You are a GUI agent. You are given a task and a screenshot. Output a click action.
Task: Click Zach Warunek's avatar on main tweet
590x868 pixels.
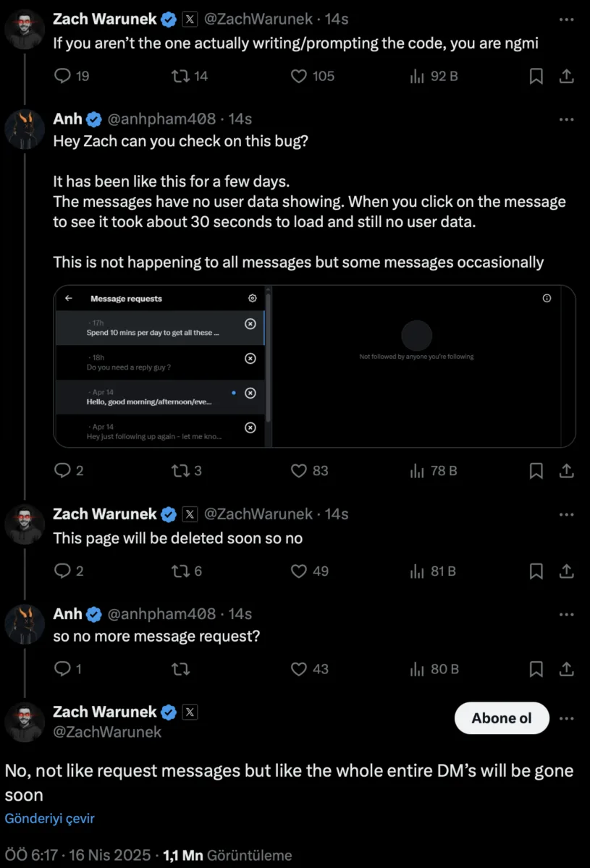pos(25,722)
